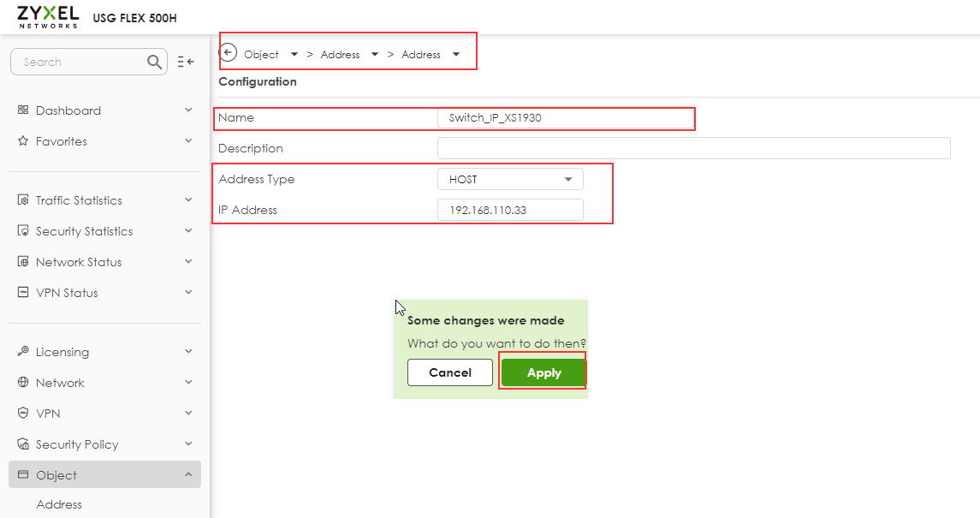Open the VPN shield icon
The image size is (980, 518).
coord(22,413)
